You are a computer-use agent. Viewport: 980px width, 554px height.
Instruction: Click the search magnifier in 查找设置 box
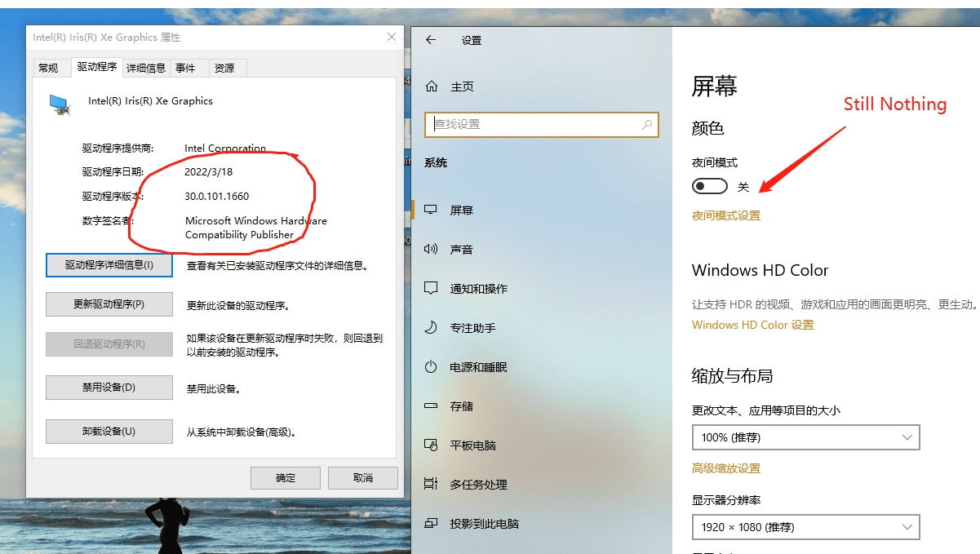[x=647, y=125]
